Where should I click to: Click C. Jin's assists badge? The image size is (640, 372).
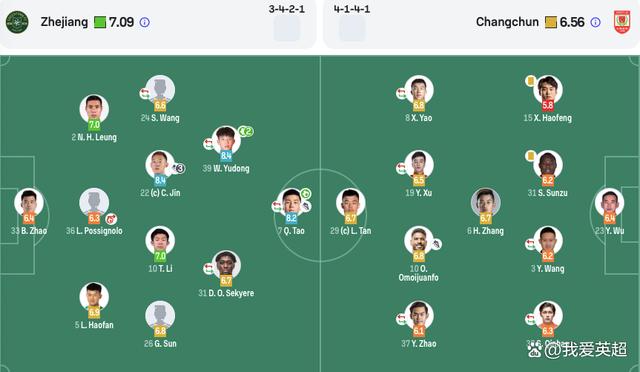pos(178,168)
